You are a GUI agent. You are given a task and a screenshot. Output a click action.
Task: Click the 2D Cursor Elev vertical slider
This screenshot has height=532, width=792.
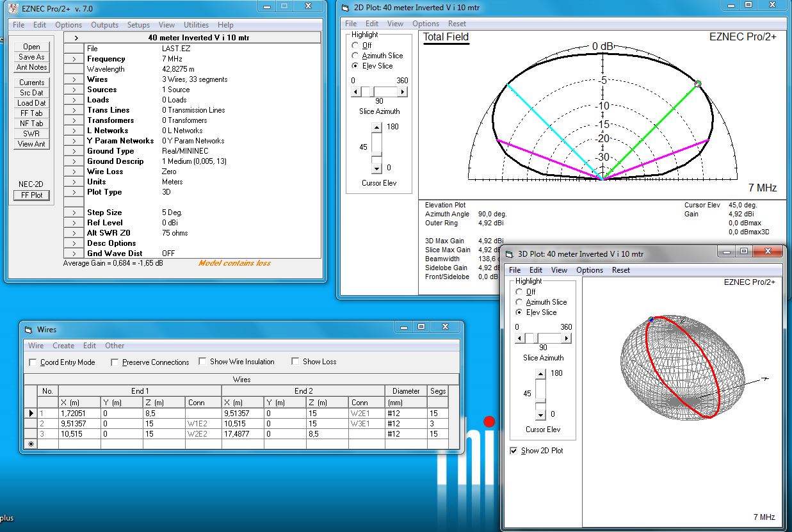tap(376, 147)
